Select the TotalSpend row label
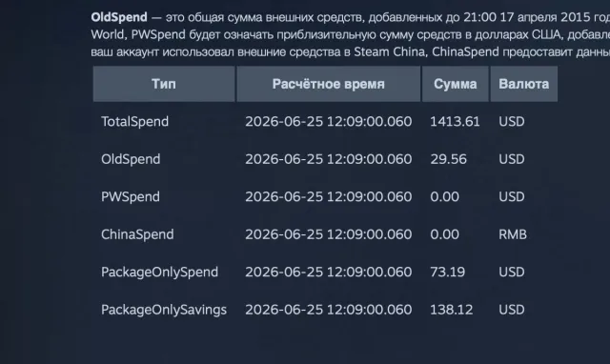The image size is (610, 364). point(134,122)
